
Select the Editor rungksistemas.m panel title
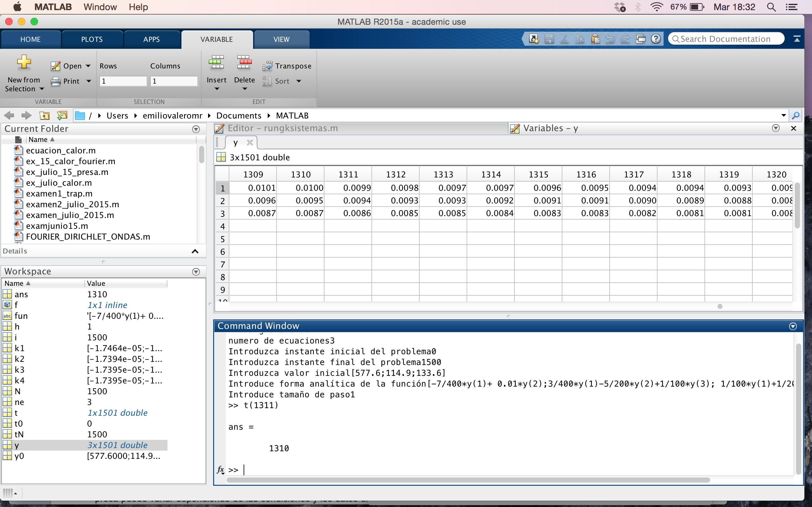(x=283, y=128)
